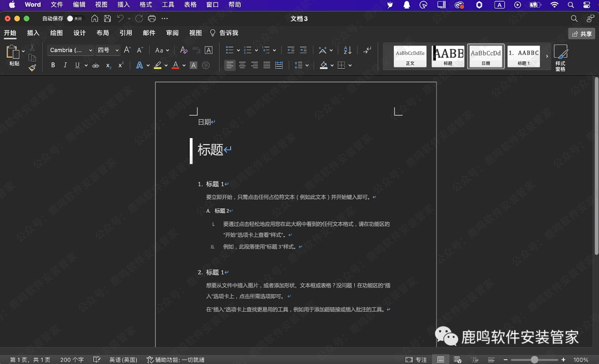Apply bold formatting to text
599x364 pixels.
53,65
